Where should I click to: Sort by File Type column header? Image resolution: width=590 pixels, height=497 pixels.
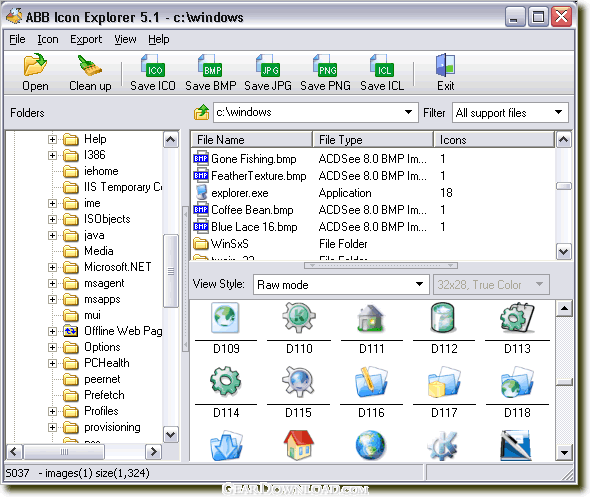(x=373, y=140)
